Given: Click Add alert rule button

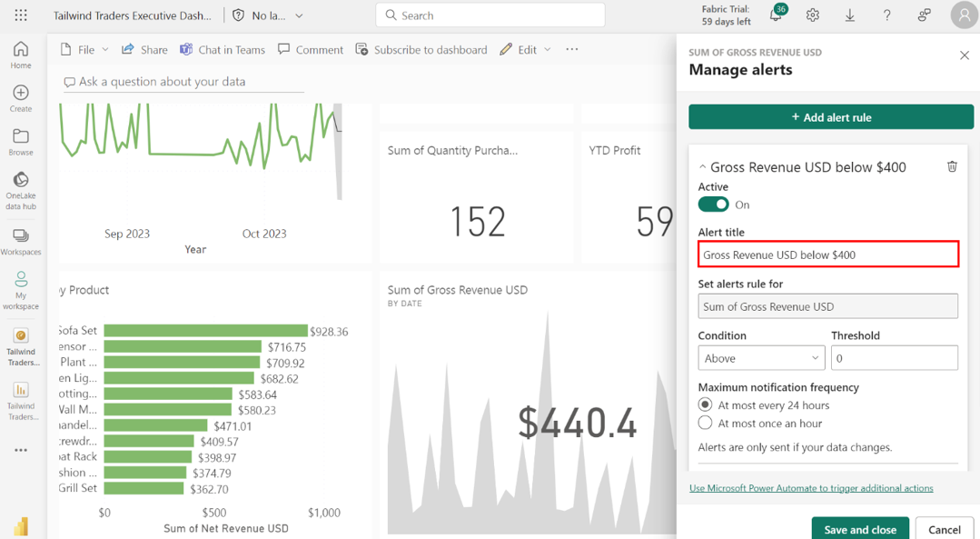Looking at the screenshot, I should 830,117.
